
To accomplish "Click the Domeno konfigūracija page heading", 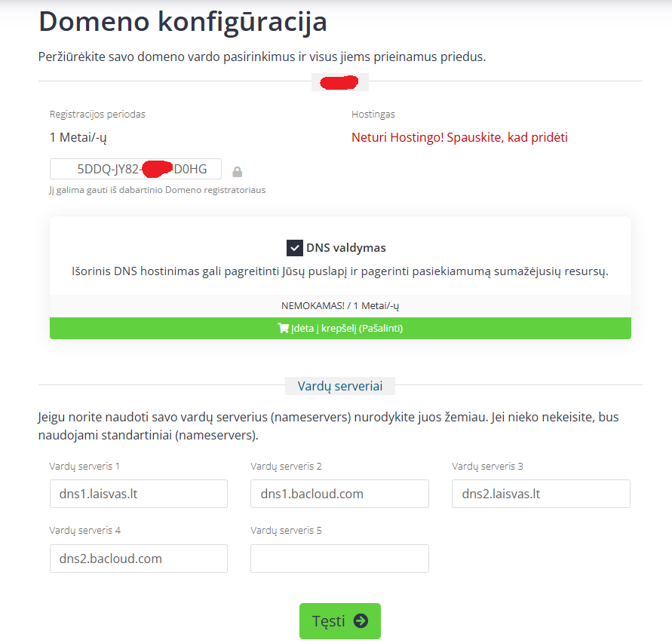I will pos(183,21).
